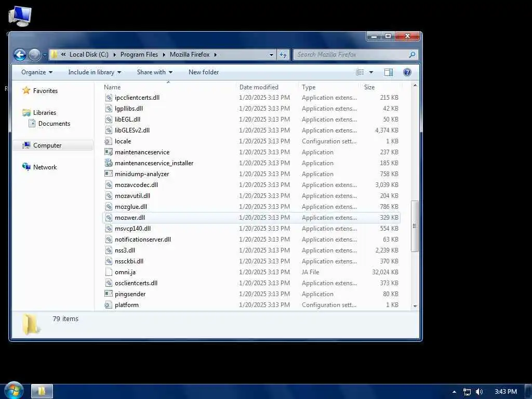This screenshot has width=532, height=399.
Task: Select the lgpllibs.dll file icon
Action: (x=108, y=109)
